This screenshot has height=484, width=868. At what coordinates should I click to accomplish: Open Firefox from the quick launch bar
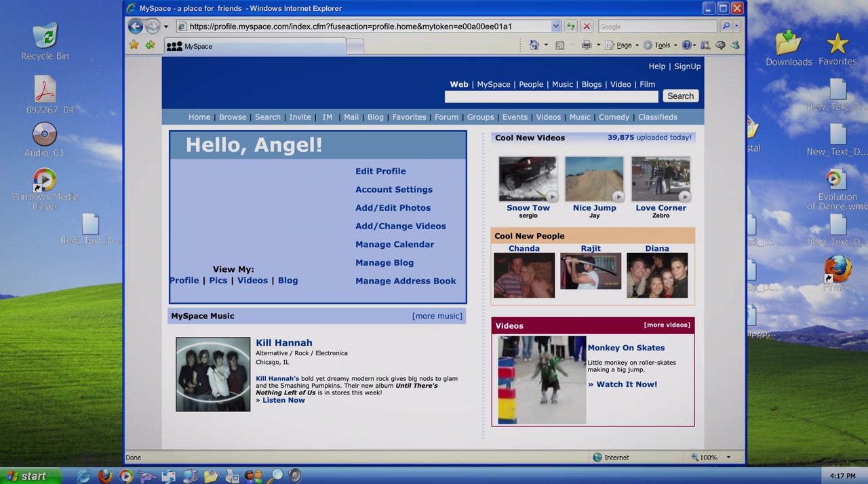(105, 476)
